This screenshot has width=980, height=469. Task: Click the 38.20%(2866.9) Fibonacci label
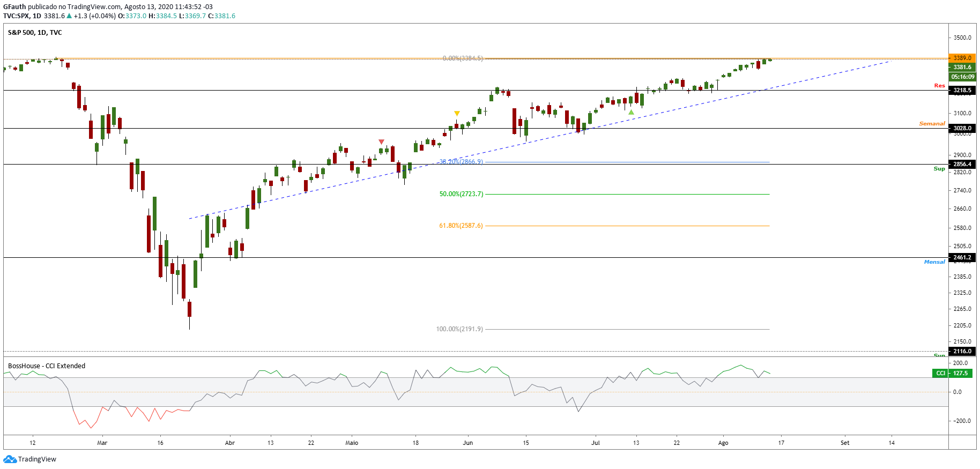[461, 162]
